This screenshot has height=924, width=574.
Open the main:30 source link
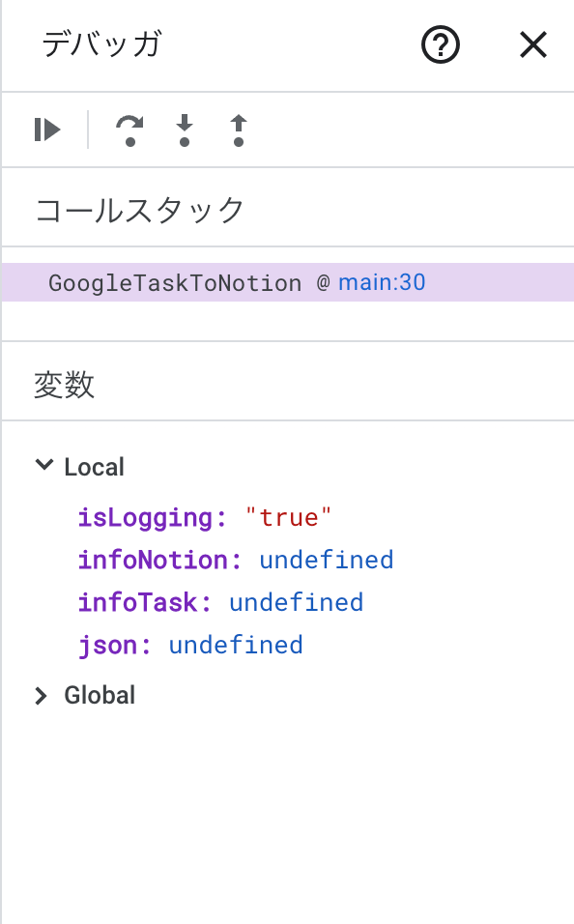point(382,283)
